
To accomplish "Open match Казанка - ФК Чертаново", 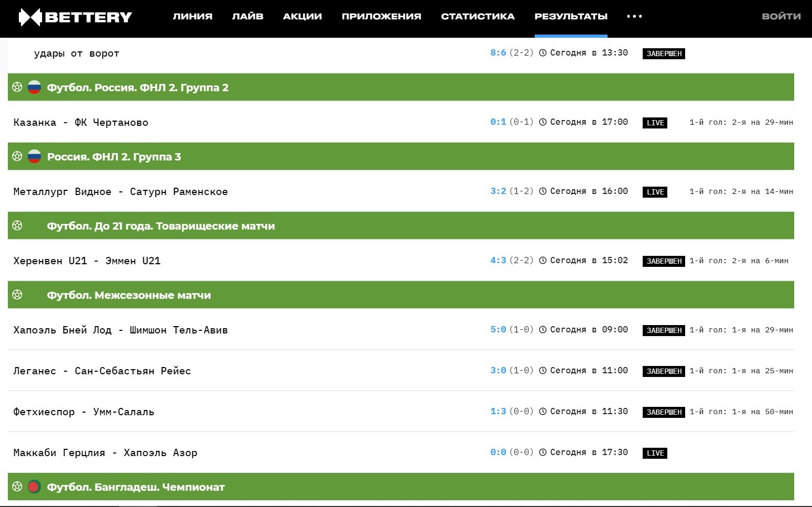I will click(81, 122).
